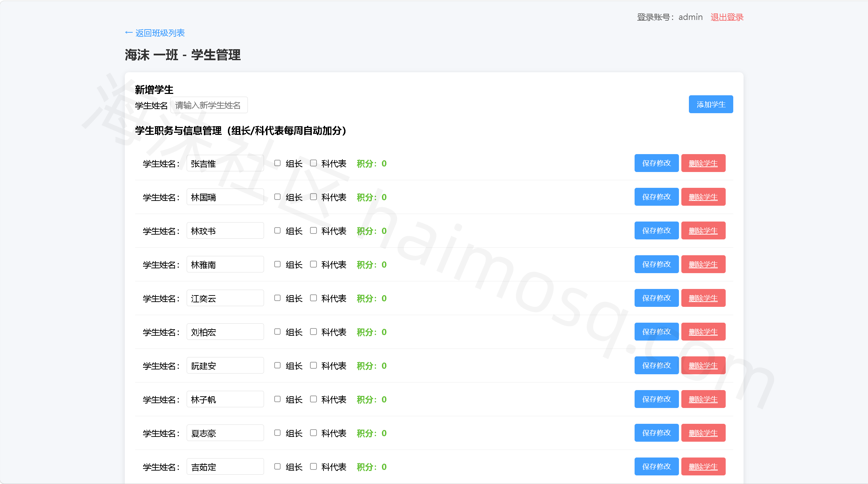Image resolution: width=868 pixels, height=484 pixels.
Task: Check 科代表 for 张吉惟
Action: click(313, 163)
